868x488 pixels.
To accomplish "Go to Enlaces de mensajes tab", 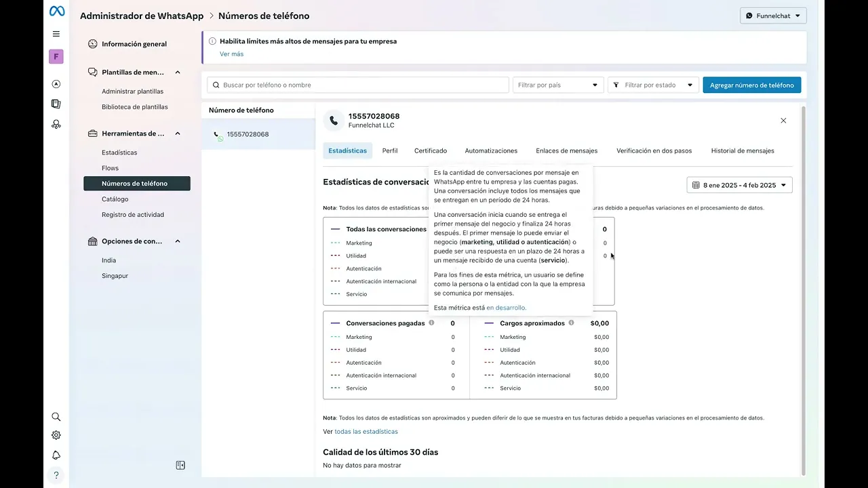I will coord(567,150).
